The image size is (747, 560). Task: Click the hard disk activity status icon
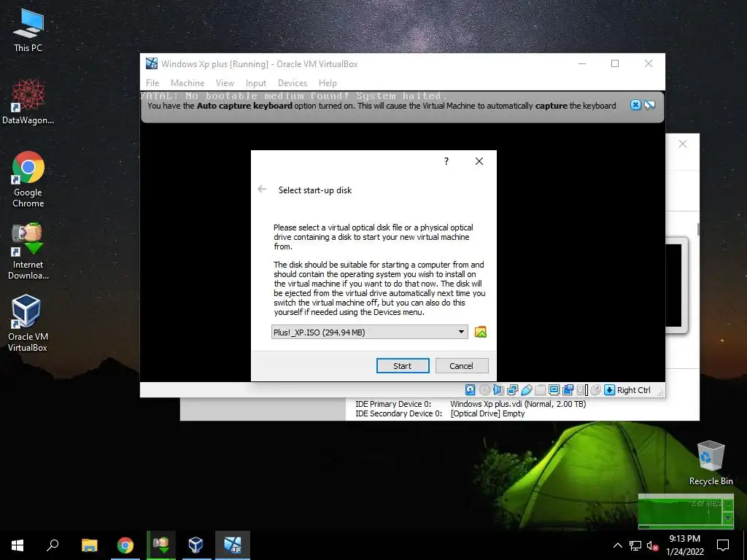click(x=471, y=390)
